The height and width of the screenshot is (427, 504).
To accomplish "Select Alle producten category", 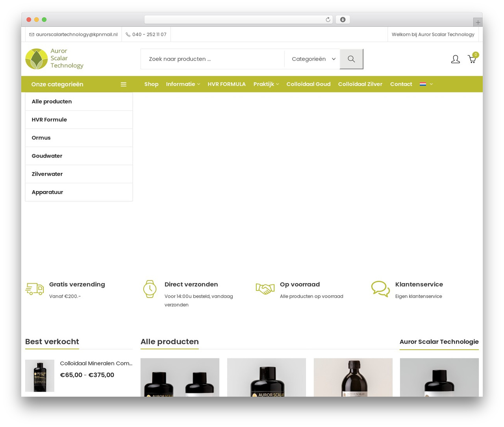I will coord(79,102).
